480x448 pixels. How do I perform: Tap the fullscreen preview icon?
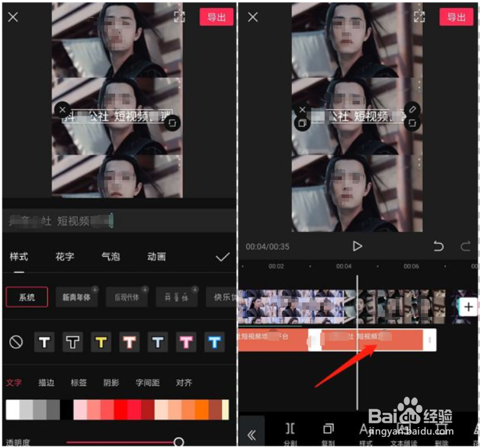[420, 17]
